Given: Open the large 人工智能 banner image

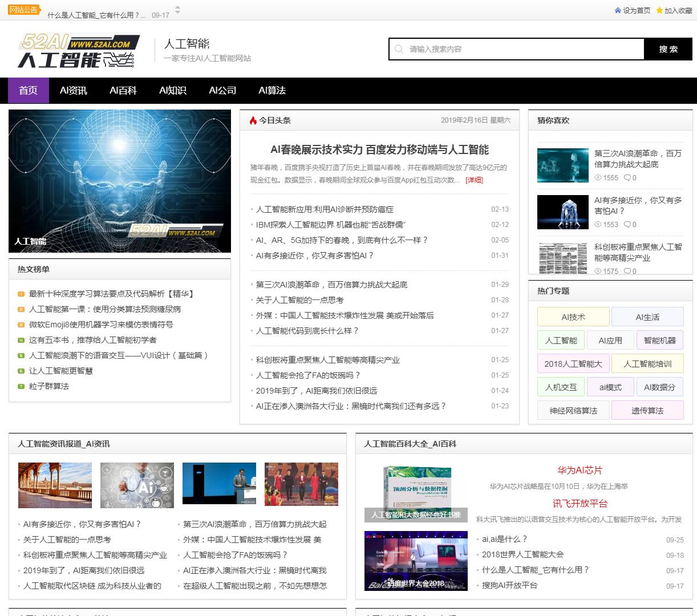Looking at the screenshot, I should (x=120, y=181).
